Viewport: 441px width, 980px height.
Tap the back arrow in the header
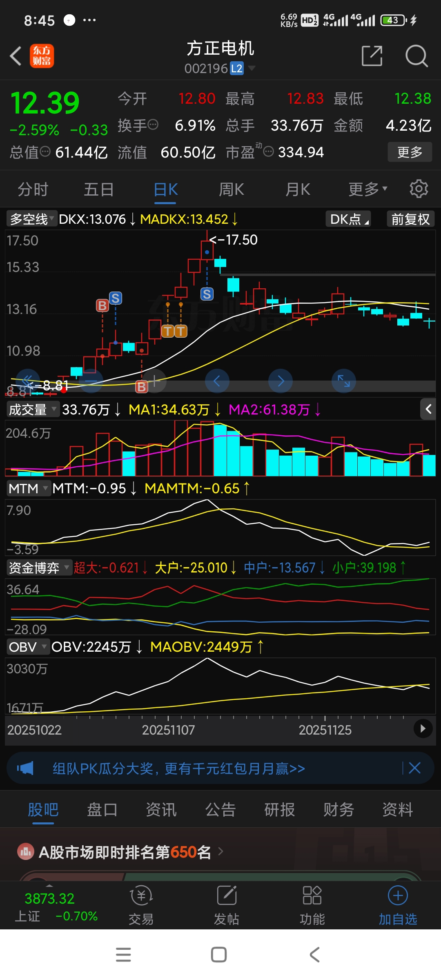tap(16, 56)
